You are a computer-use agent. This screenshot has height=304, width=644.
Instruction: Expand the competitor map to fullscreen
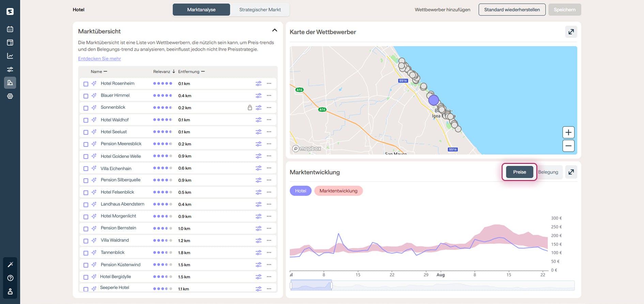click(x=571, y=32)
